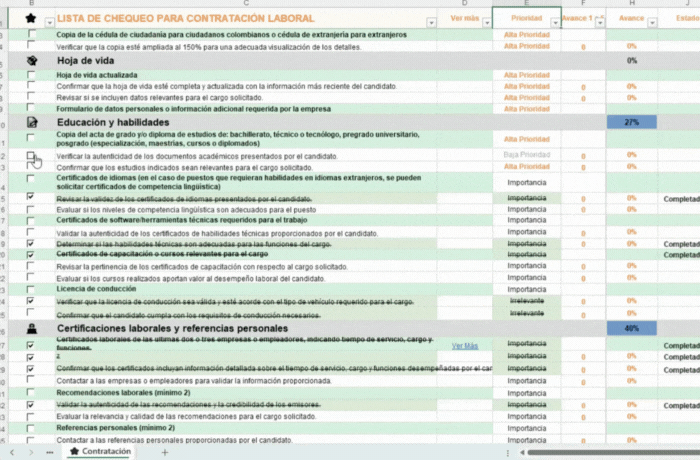Viewport: 700px width, 460px height.
Task: Go to the previous sheet with the left arrow
Action: (x=12, y=452)
